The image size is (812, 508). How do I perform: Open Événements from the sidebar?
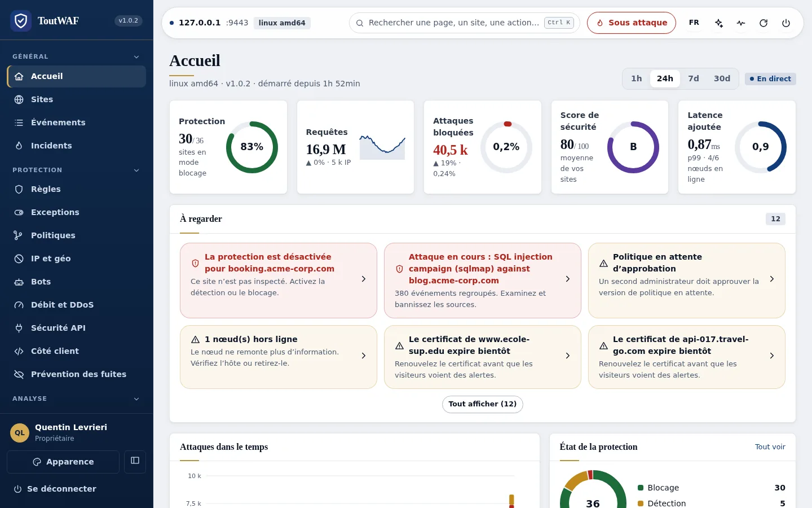[76, 122]
